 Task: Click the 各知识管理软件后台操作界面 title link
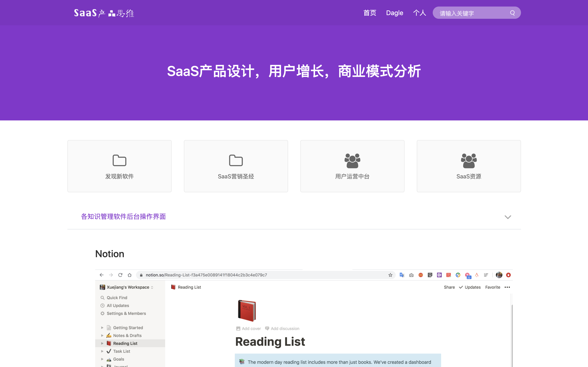[123, 217]
